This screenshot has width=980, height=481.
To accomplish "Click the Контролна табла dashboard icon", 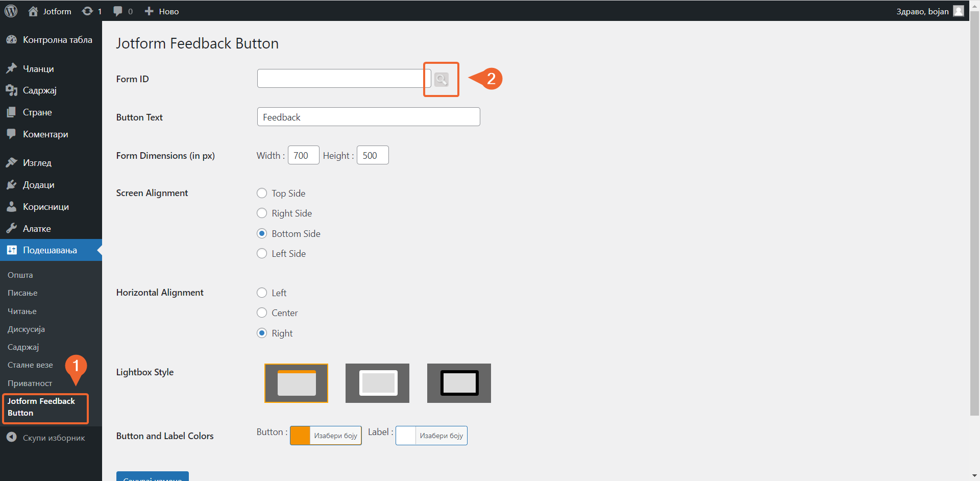I will 11,40.
